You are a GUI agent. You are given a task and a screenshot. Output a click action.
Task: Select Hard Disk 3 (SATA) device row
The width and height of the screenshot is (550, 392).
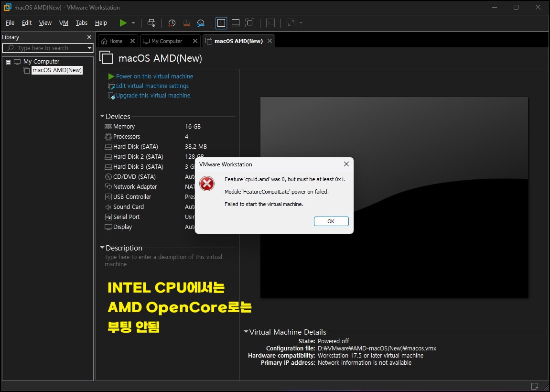point(150,167)
